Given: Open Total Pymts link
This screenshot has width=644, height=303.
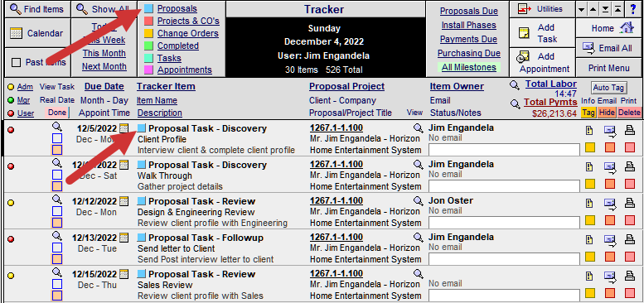Looking at the screenshot, I should 550,103.
